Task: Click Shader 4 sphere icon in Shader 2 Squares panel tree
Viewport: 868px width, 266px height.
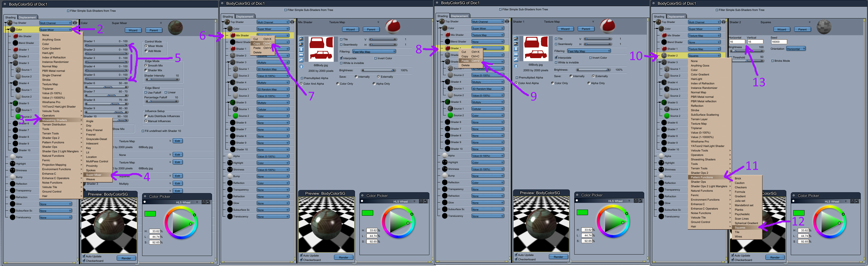Action: click(x=664, y=82)
